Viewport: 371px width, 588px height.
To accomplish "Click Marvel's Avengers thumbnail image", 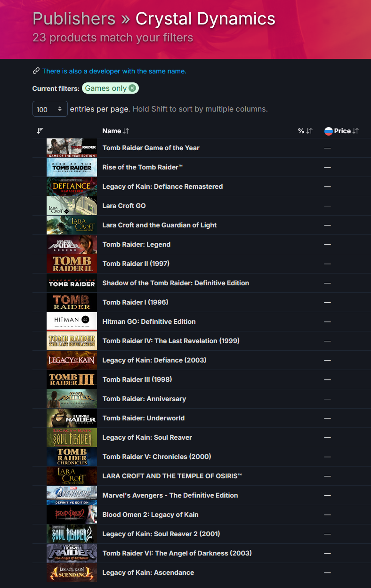I will coord(72,495).
